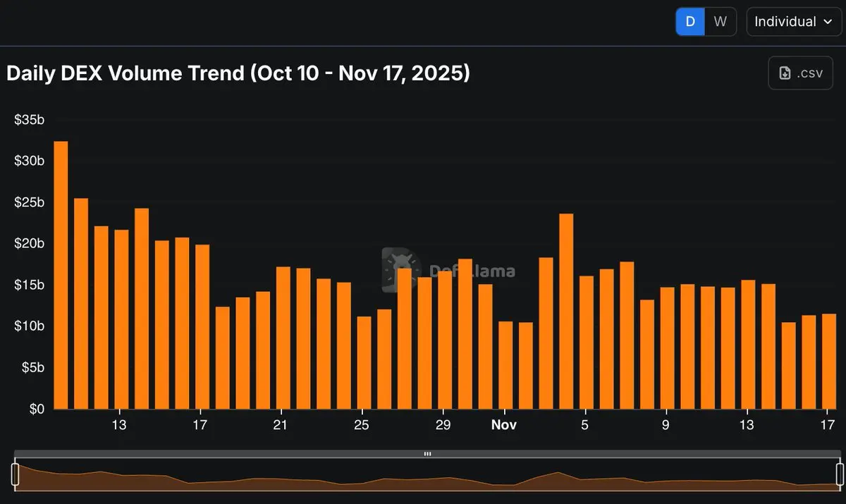Click the bar above the 25 label
The height and width of the screenshot is (504, 846).
tap(364, 362)
